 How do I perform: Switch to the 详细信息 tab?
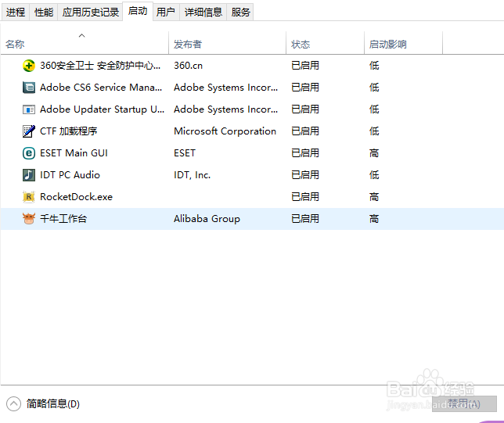click(203, 13)
